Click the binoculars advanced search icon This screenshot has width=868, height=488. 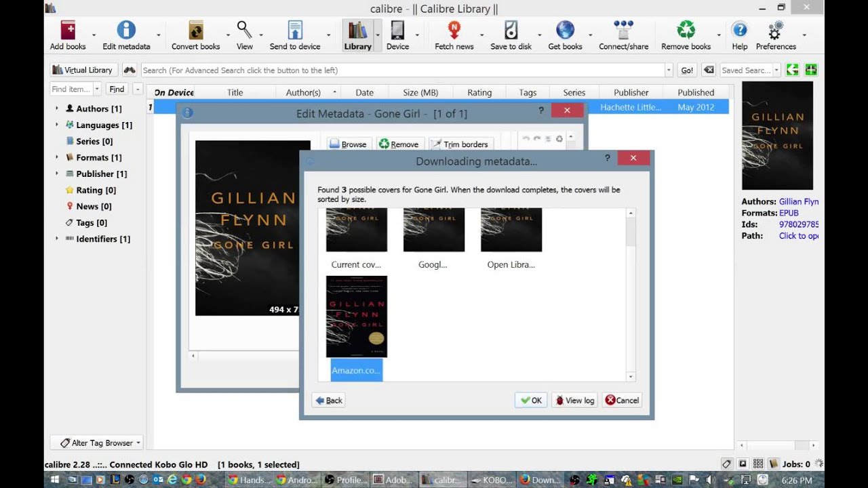pos(129,70)
